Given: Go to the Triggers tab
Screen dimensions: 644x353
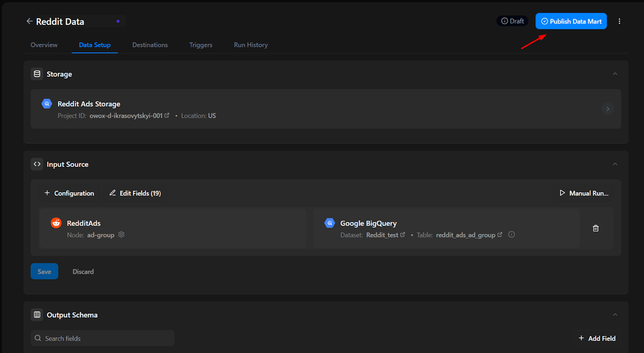Looking at the screenshot, I should click(201, 45).
